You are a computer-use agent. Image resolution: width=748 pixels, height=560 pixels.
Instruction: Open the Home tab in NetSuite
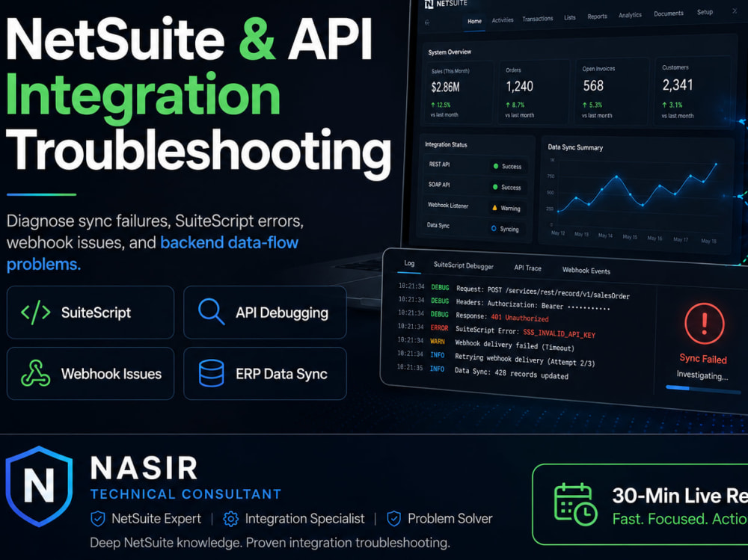coord(475,22)
